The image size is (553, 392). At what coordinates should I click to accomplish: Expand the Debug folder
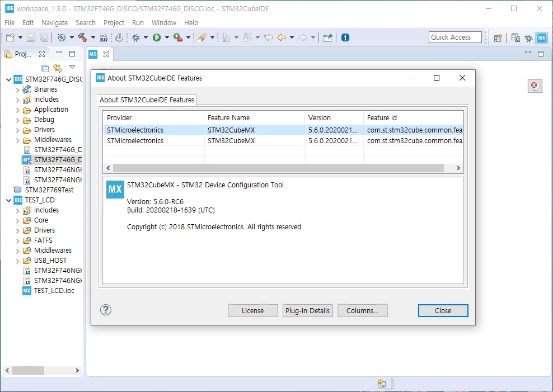click(x=18, y=120)
